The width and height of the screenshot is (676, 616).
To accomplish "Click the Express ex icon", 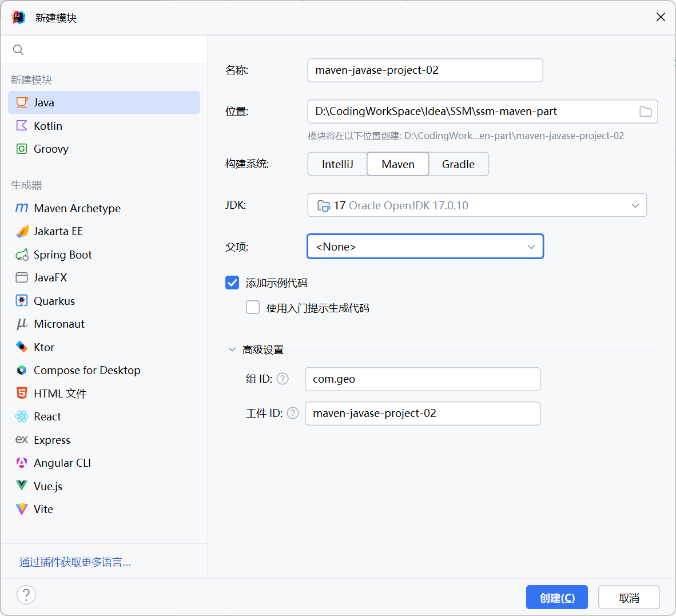I will (22, 440).
